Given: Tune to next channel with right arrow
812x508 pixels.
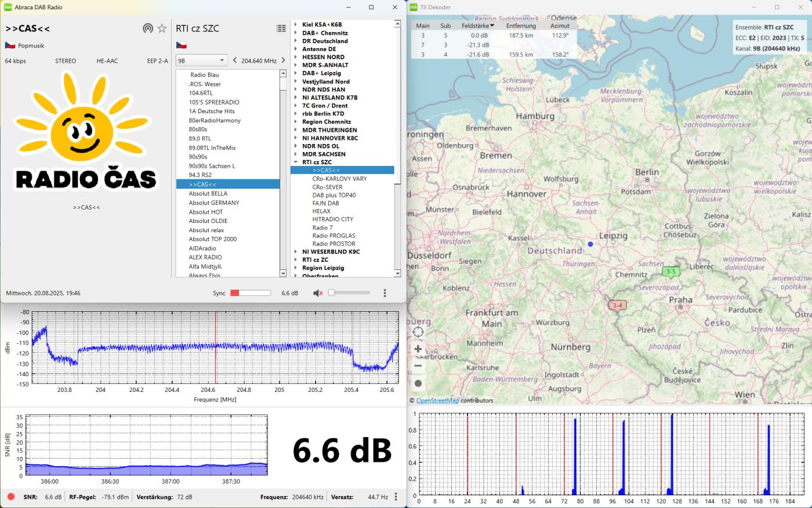Looking at the screenshot, I should click(x=283, y=60).
